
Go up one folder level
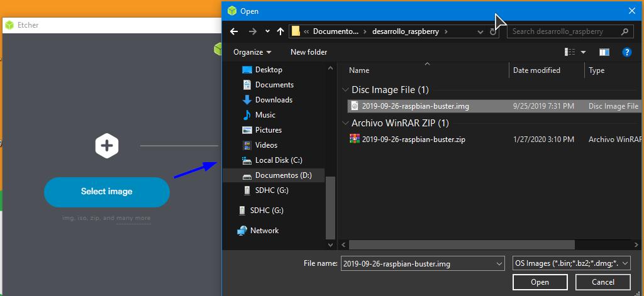pyautogui.click(x=280, y=31)
